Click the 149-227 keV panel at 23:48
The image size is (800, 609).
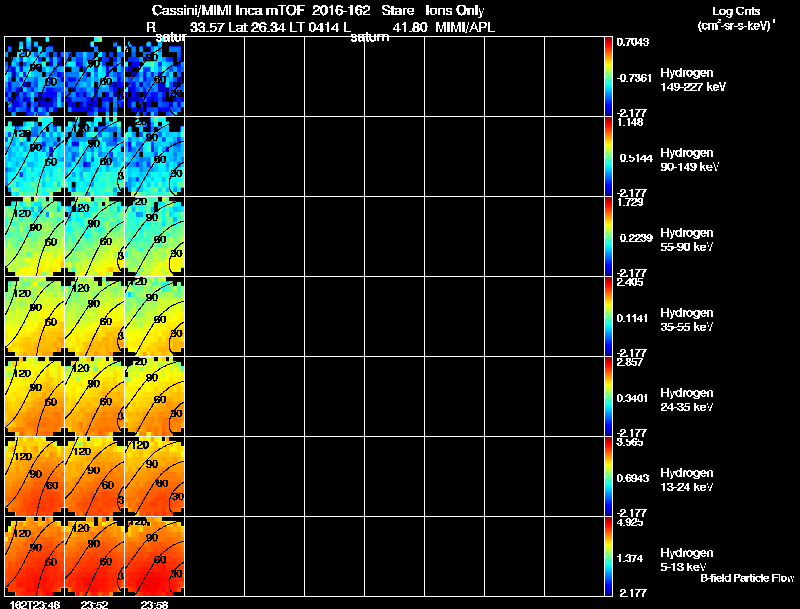click(x=34, y=77)
